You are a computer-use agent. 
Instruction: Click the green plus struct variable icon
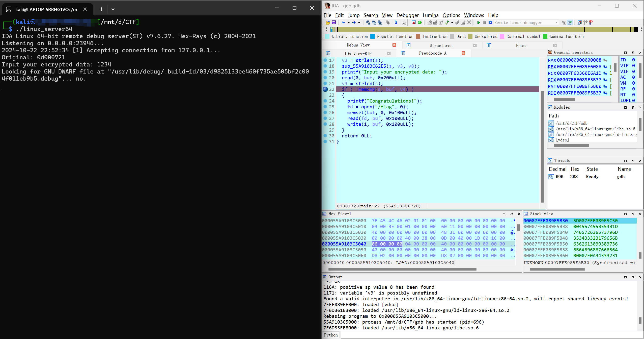(447, 22)
